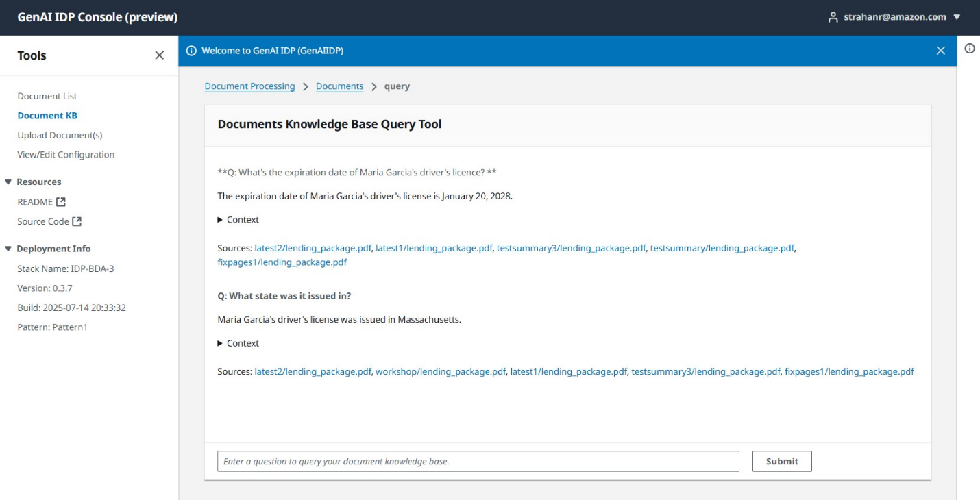This screenshot has width=980, height=500.
Task: Dismiss the Welcome to GenAI IDP banner
Action: (941, 51)
